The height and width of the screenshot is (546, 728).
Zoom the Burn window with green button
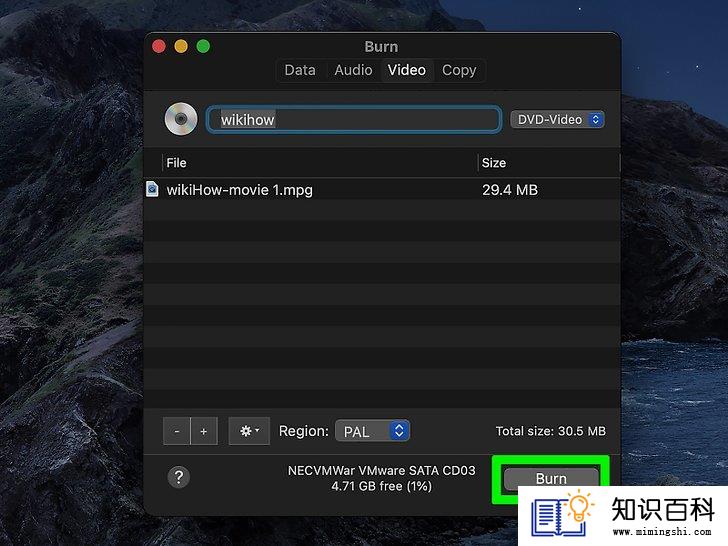click(x=203, y=46)
